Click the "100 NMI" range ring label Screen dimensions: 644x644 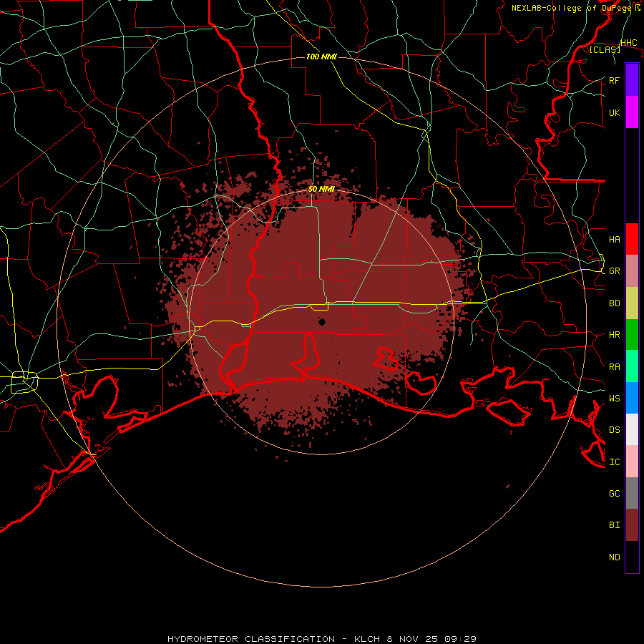(x=321, y=57)
